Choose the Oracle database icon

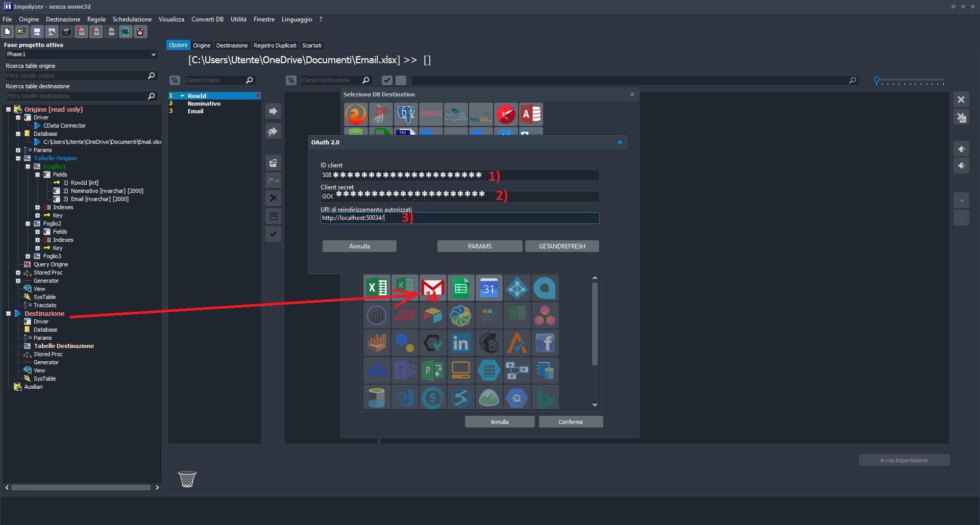(431, 114)
